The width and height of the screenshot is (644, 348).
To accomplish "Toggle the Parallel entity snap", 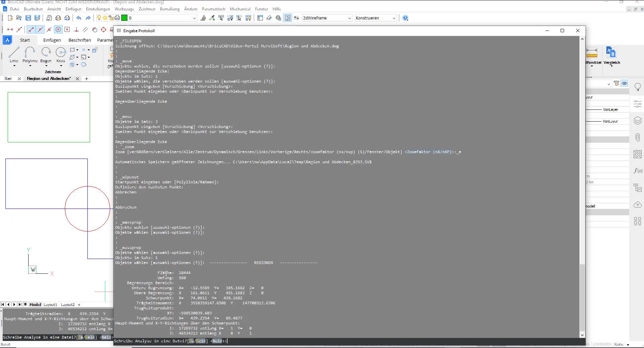I will 85,30.
